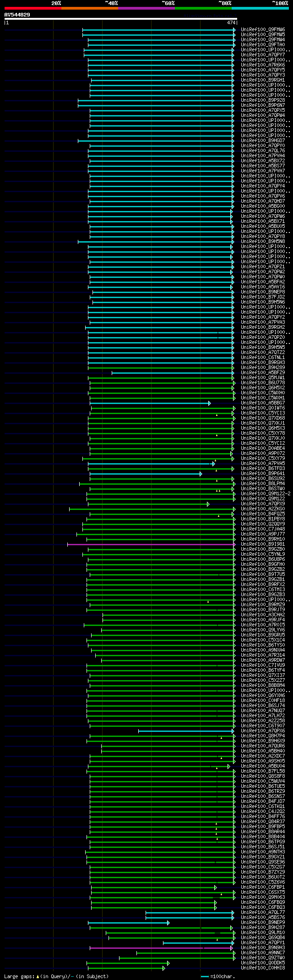Select hit label UniRef100_B9N9H3
Screen dimensions: 293x980
click(263, 948)
